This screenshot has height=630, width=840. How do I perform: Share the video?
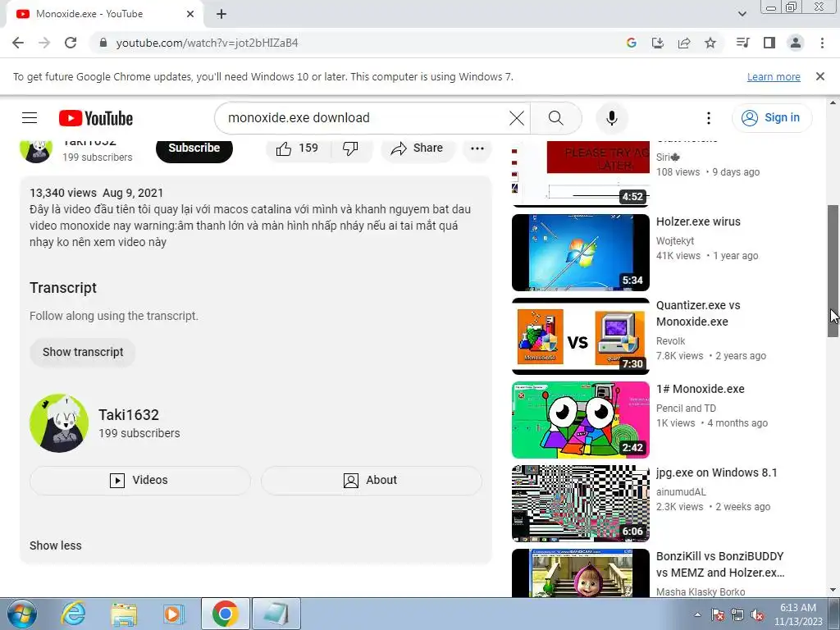tap(418, 148)
